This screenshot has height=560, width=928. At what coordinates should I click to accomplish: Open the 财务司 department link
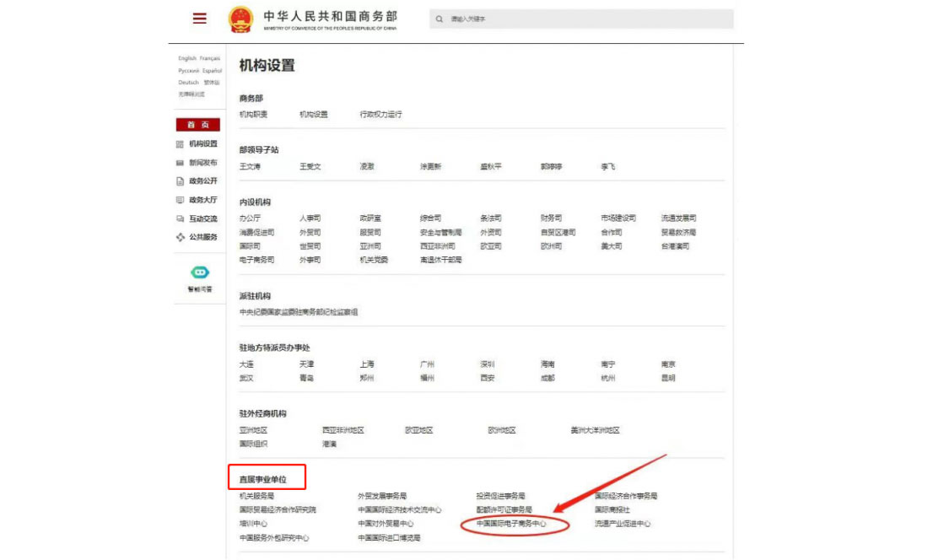point(551,218)
